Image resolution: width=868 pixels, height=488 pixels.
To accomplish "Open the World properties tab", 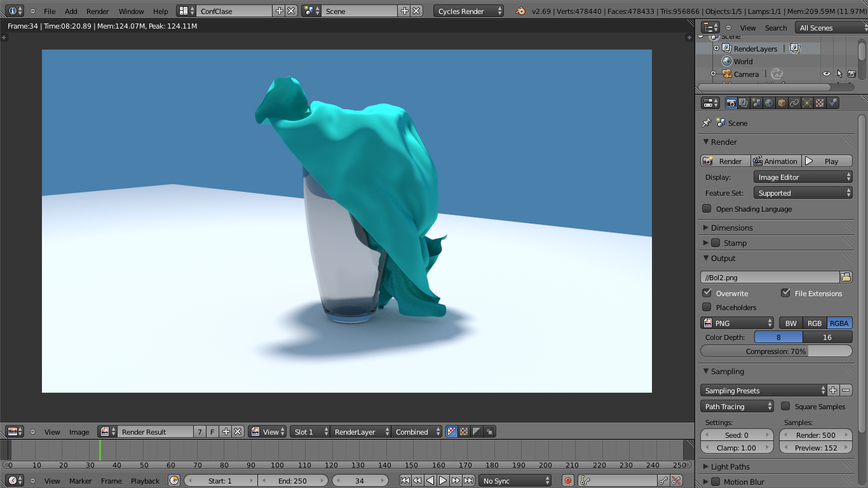I will point(770,102).
